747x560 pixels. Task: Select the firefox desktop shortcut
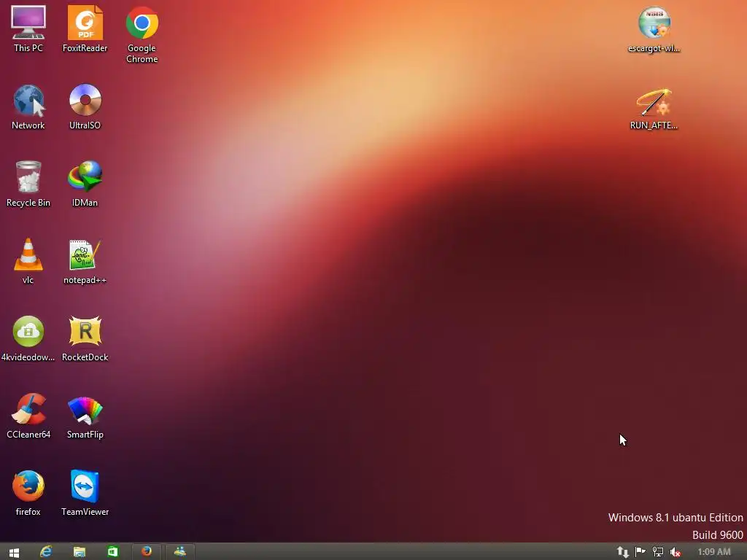(28, 493)
